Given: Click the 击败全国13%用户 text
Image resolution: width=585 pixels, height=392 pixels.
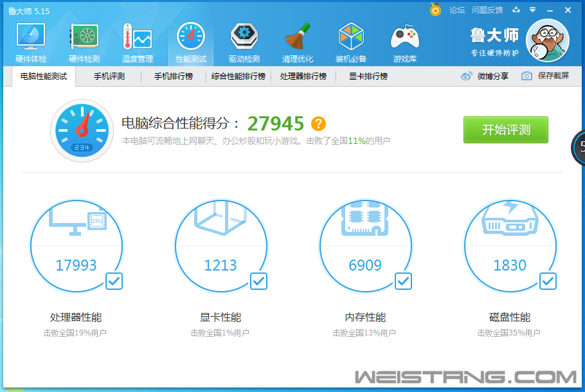Looking at the screenshot, I should tap(364, 333).
